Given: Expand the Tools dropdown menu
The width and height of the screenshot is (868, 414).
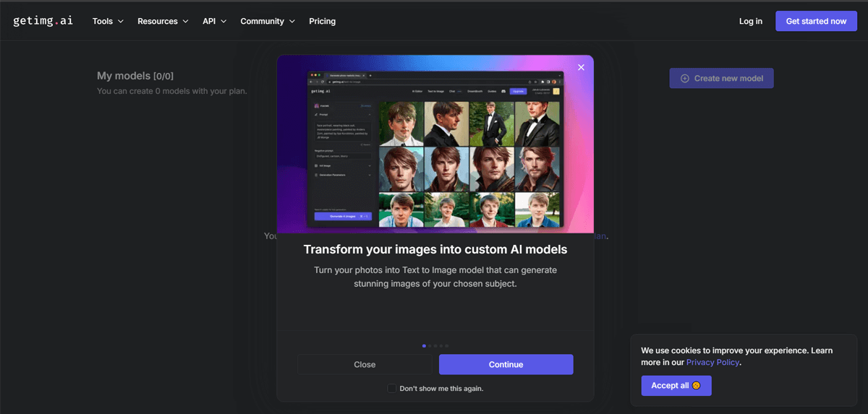Looking at the screenshot, I should point(108,21).
